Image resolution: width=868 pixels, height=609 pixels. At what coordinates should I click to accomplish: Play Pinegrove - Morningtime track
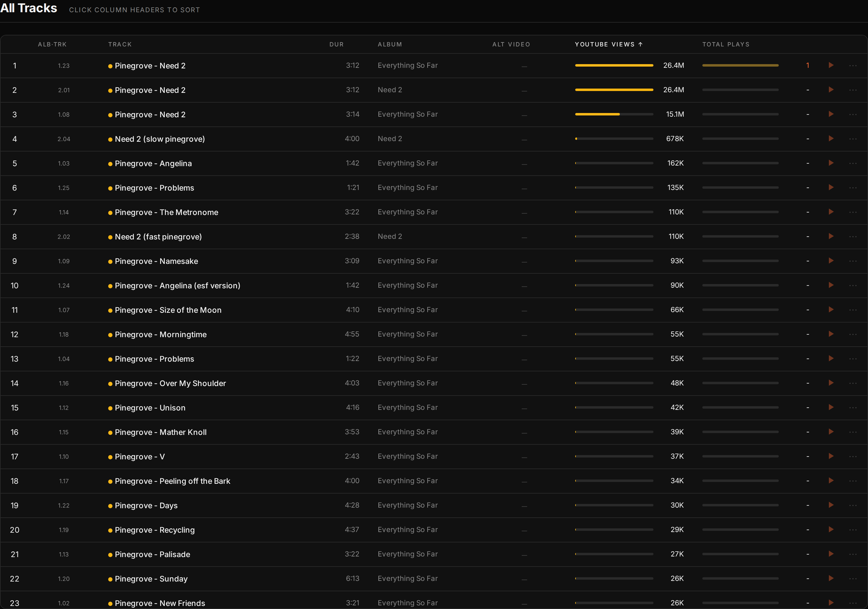tap(831, 334)
